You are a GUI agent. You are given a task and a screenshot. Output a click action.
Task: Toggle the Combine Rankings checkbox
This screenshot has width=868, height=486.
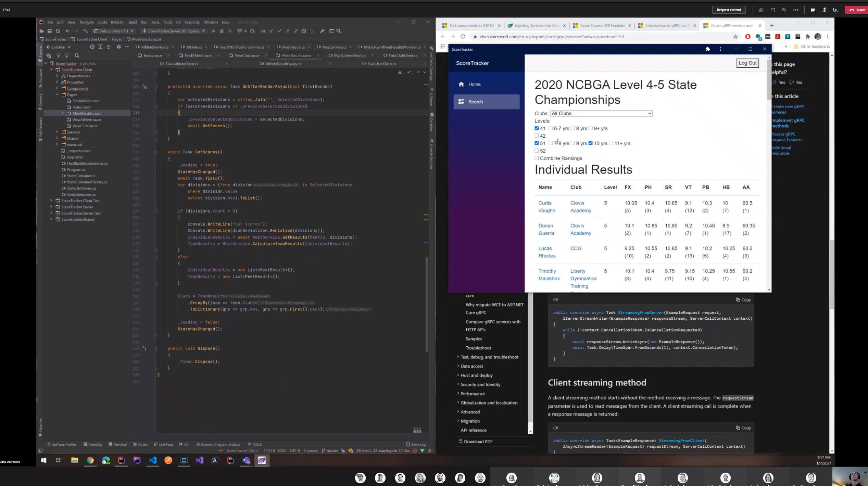point(537,158)
